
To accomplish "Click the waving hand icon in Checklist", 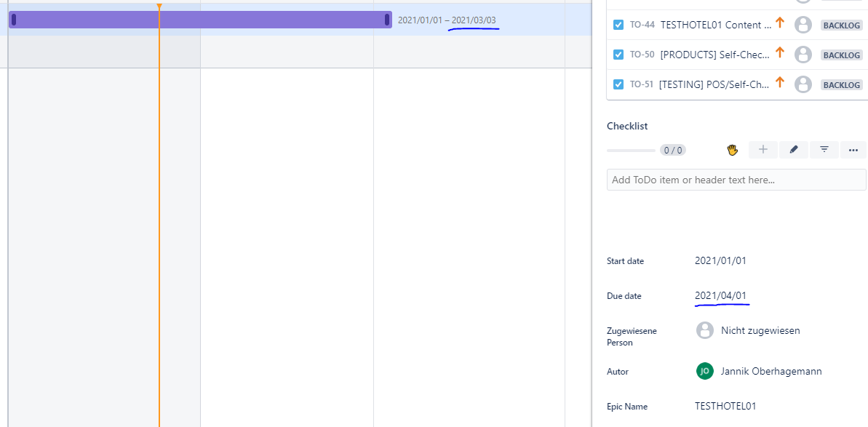I will point(733,150).
